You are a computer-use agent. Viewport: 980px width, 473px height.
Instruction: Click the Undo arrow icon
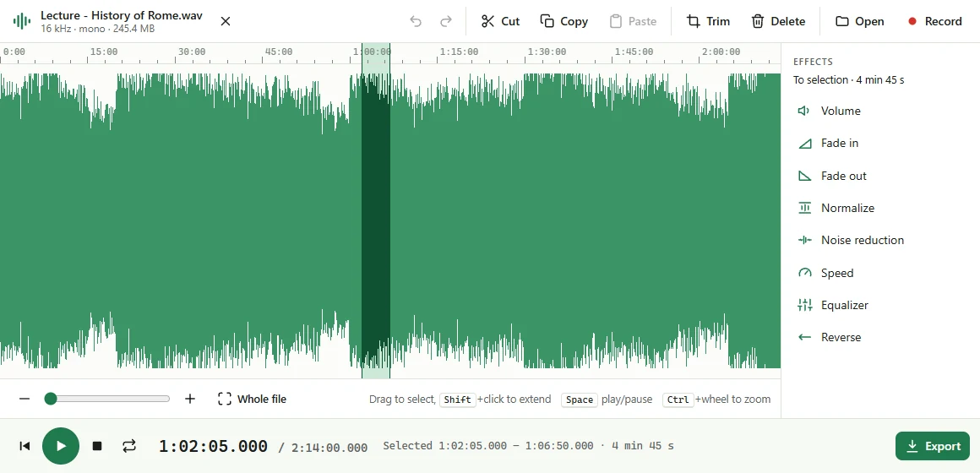[416, 21]
